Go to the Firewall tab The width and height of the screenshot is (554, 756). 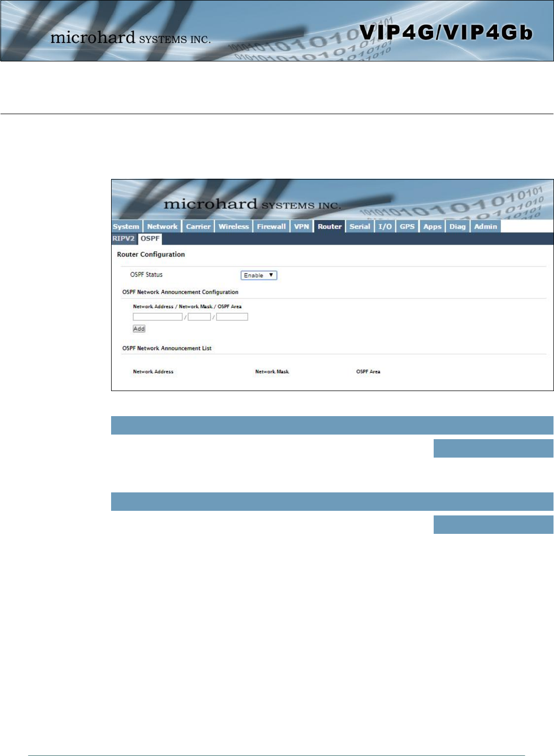click(x=271, y=226)
